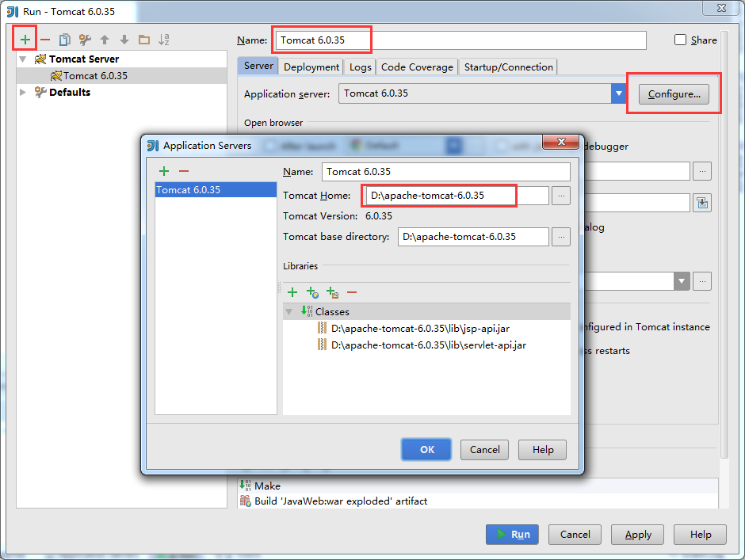
Task: Click Run window import icon button
Action: 701,203
